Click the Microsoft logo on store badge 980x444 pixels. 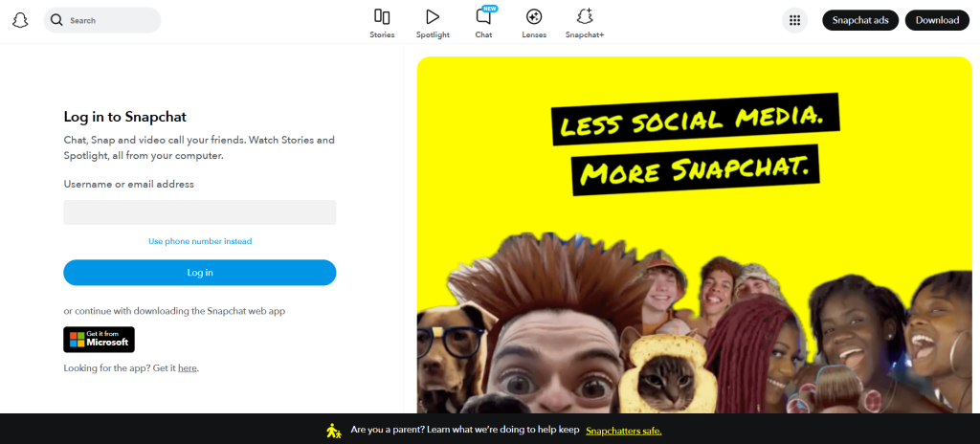[x=77, y=340]
